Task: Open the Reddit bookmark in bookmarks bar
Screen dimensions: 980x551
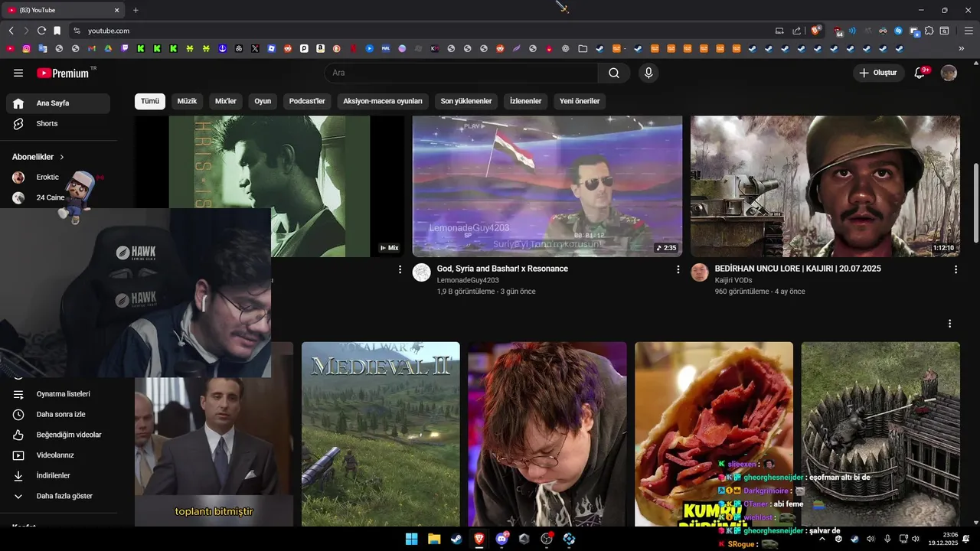Action: click(288, 48)
